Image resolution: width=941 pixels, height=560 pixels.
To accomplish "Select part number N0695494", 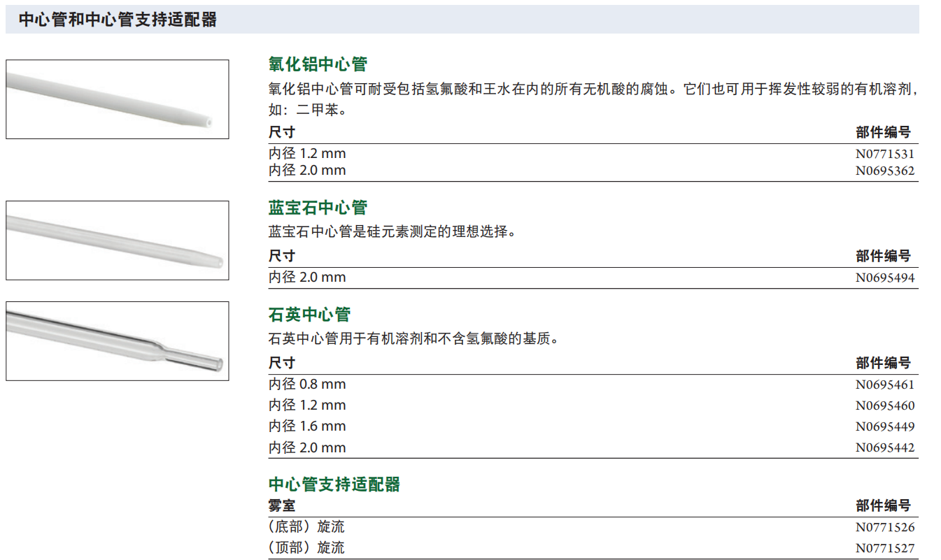I will [885, 278].
